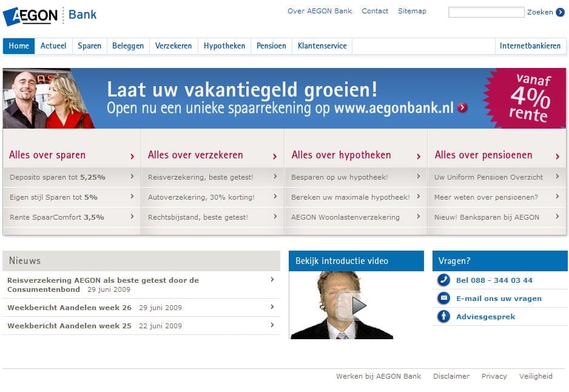Click the Zoeken search arrow icon
Viewport: 569px width, 392px height.
coord(561,12)
